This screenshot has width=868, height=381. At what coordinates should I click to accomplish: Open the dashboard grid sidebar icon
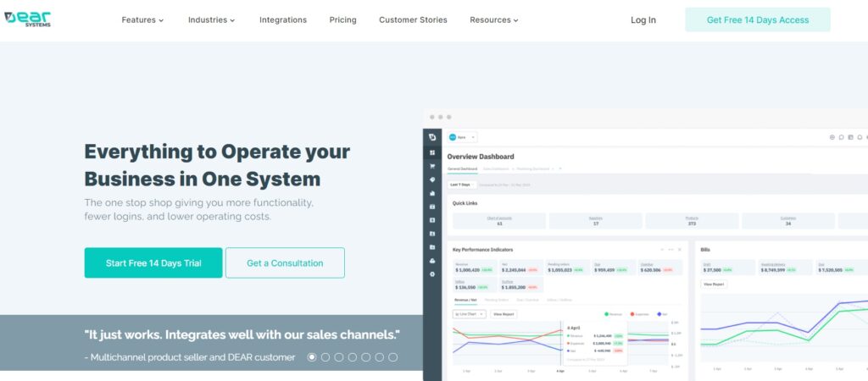(x=432, y=152)
